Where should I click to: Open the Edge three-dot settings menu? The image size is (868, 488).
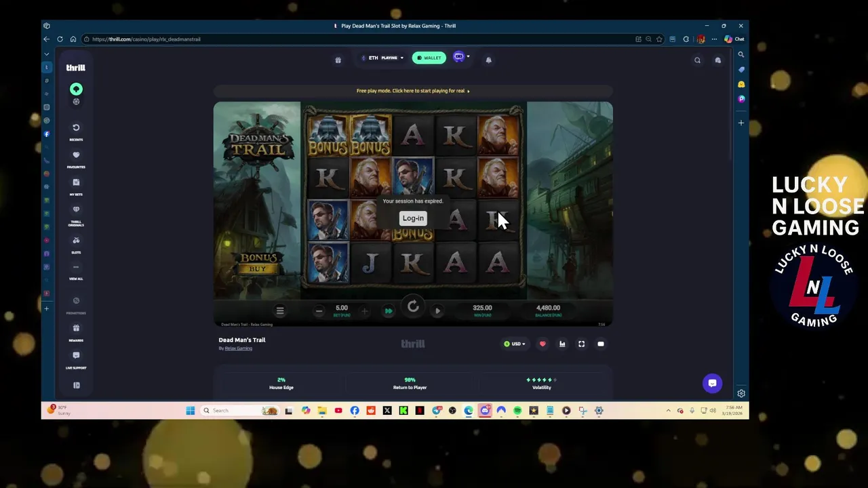[x=714, y=39]
